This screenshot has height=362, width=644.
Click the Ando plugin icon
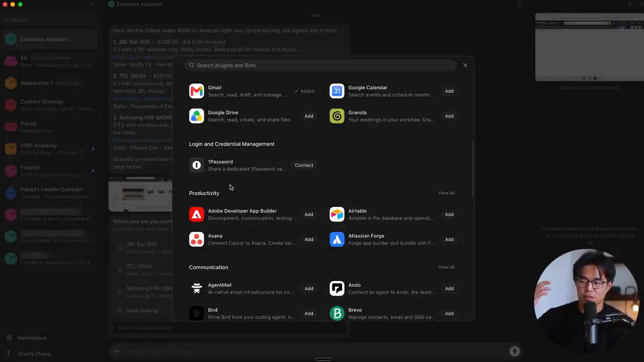click(x=337, y=289)
